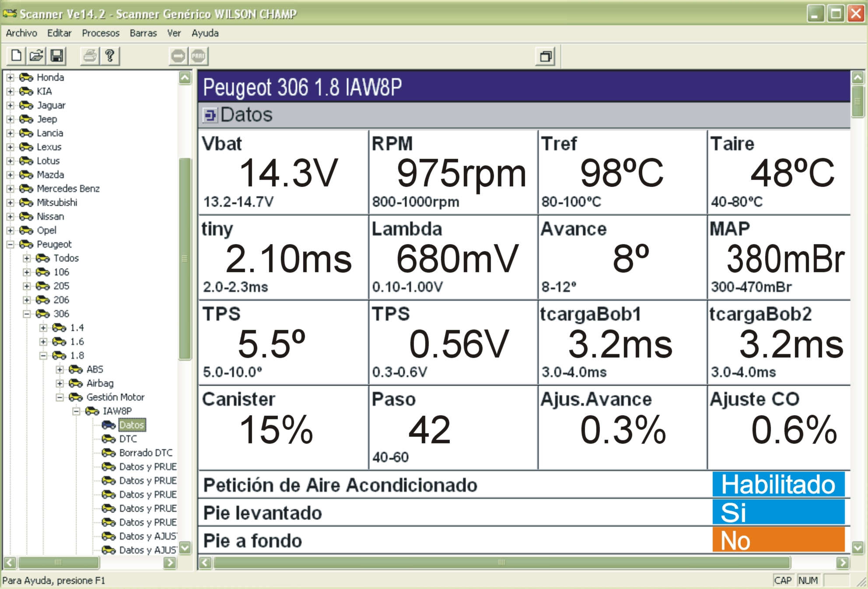Collapse the Peugeot tree node
This screenshot has width=868, height=589.
[x=10, y=244]
